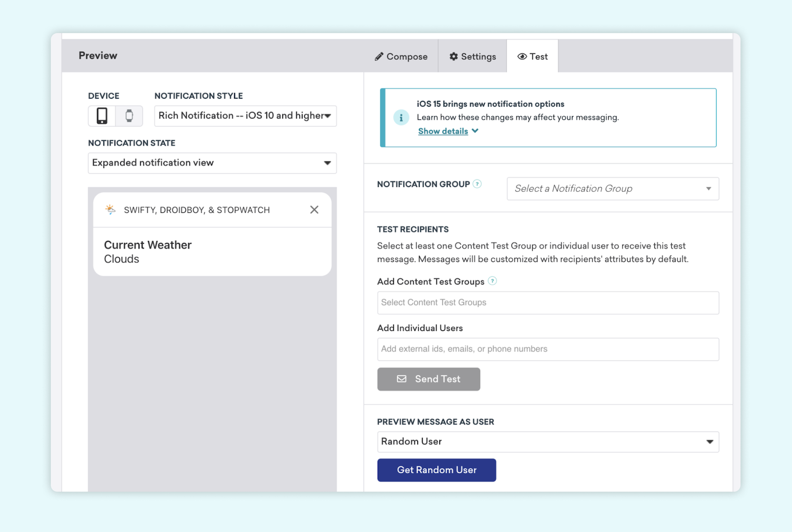Click the Add Individual Users input field

tap(548, 349)
